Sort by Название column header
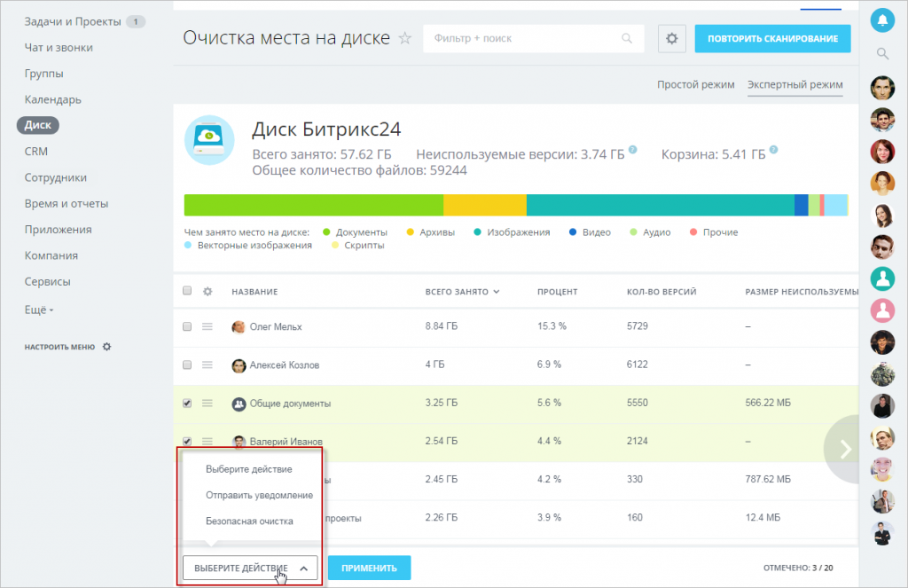This screenshot has height=588, width=908. 254,292
